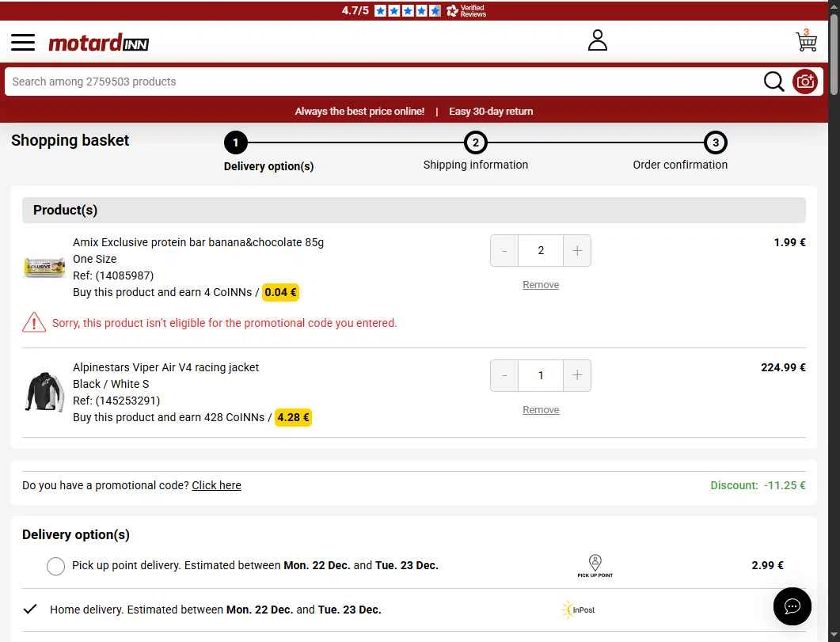Open the shopping cart icon
This screenshot has width=840, height=642.
[806, 40]
